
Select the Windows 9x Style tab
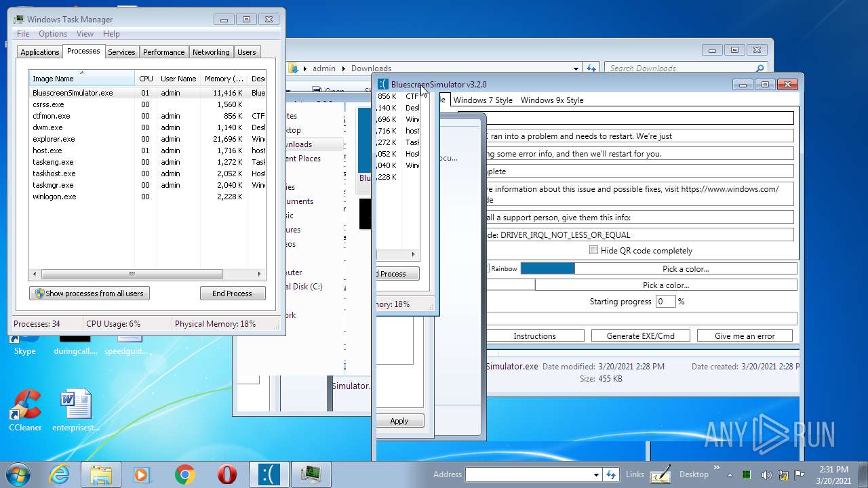552,100
